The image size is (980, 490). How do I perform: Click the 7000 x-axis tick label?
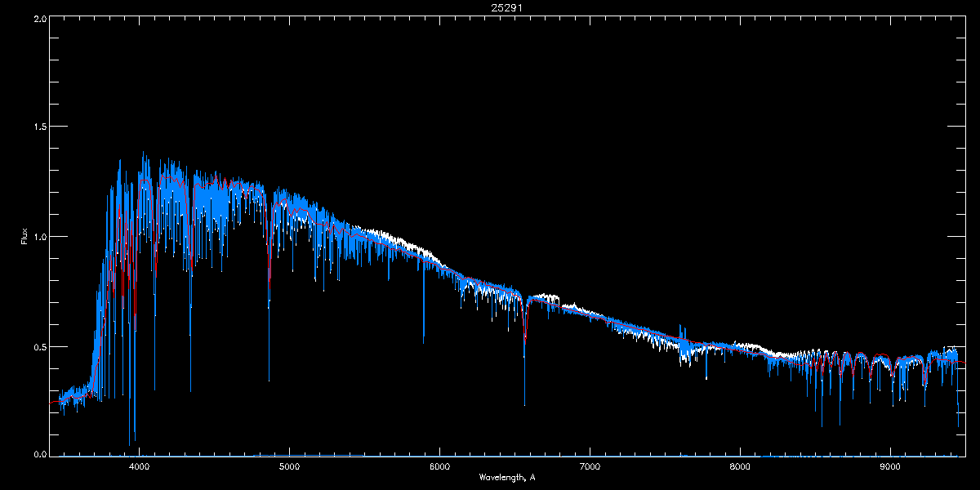click(590, 467)
